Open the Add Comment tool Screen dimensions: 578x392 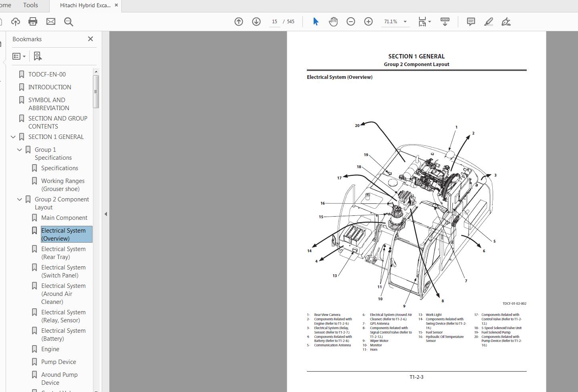(x=471, y=22)
